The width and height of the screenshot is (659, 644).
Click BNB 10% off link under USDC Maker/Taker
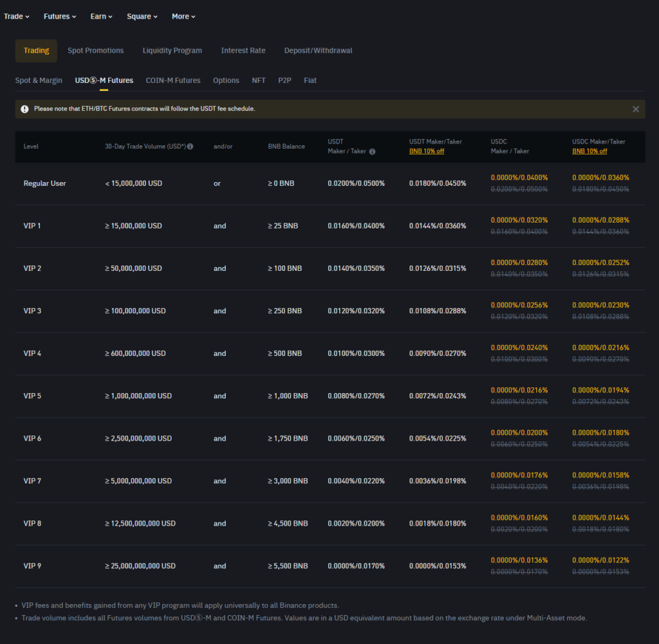(x=589, y=151)
